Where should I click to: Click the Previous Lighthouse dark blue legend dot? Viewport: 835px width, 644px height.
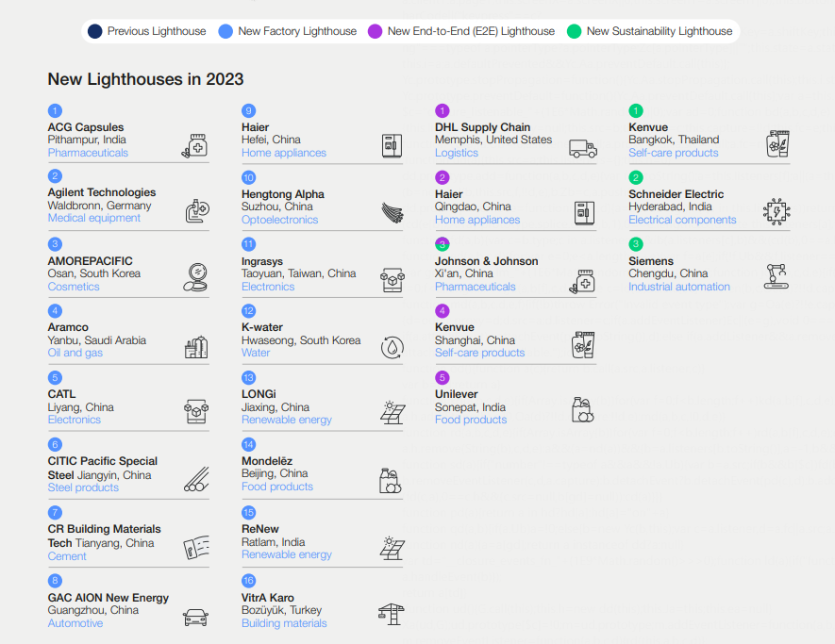[94, 31]
